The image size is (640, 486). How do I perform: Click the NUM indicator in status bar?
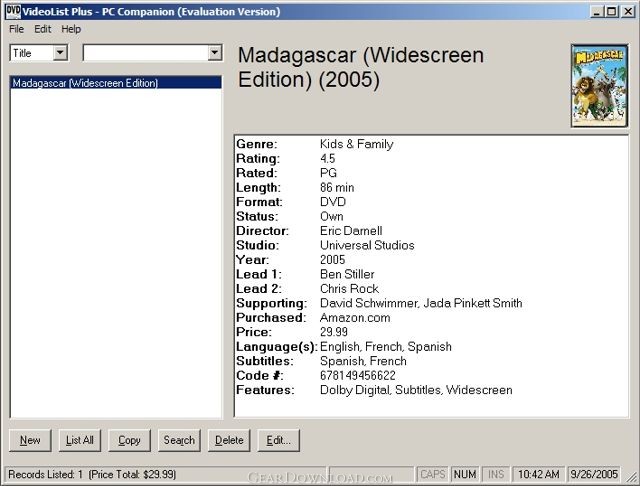tap(465, 474)
